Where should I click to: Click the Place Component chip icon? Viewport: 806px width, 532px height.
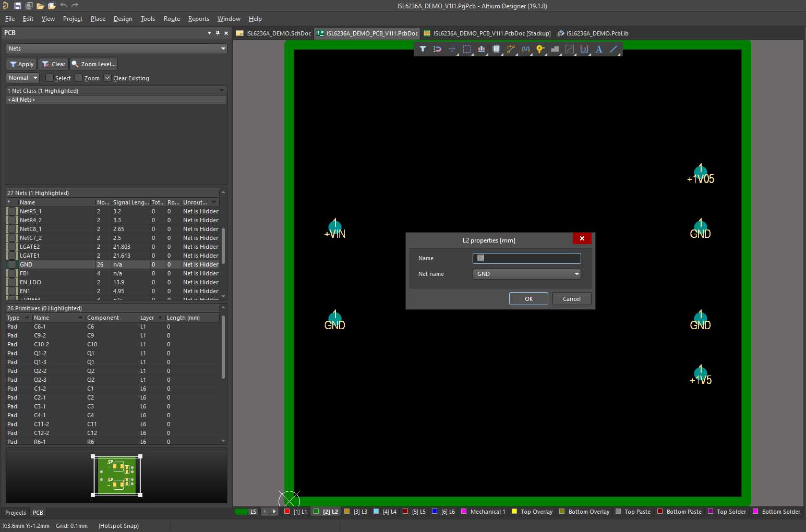[496, 49]
